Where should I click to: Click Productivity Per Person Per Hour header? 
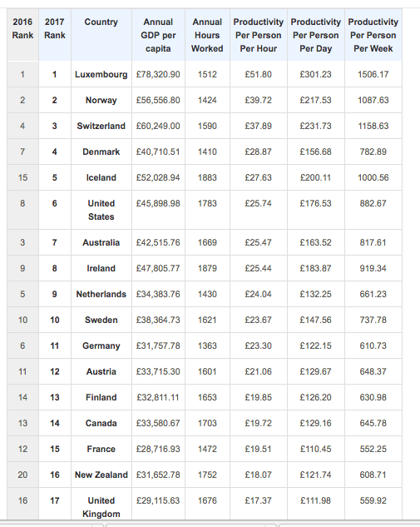coord(259,35)
